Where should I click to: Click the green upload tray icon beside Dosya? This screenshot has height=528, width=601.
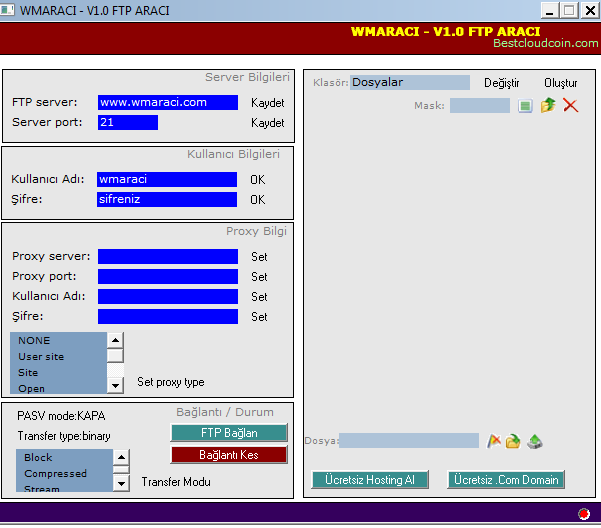(x=535, y=441)
